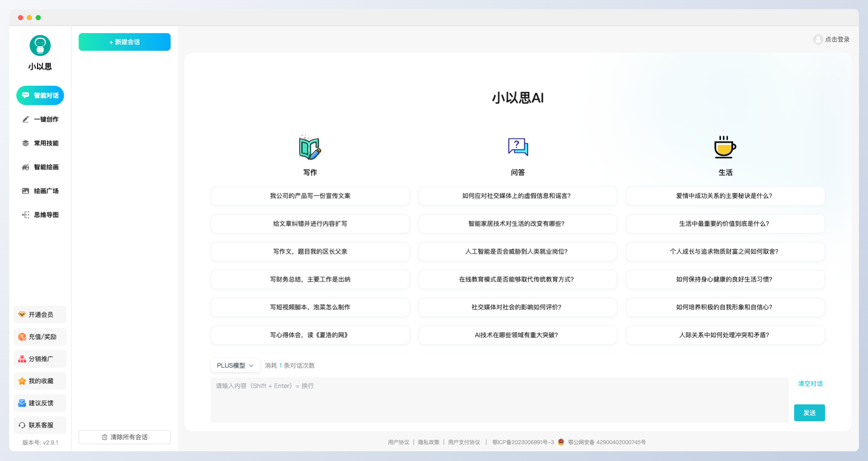Open 建议反馈 feedback panel
The height and width of the screenshot is (461, 868).
point(40,403)
